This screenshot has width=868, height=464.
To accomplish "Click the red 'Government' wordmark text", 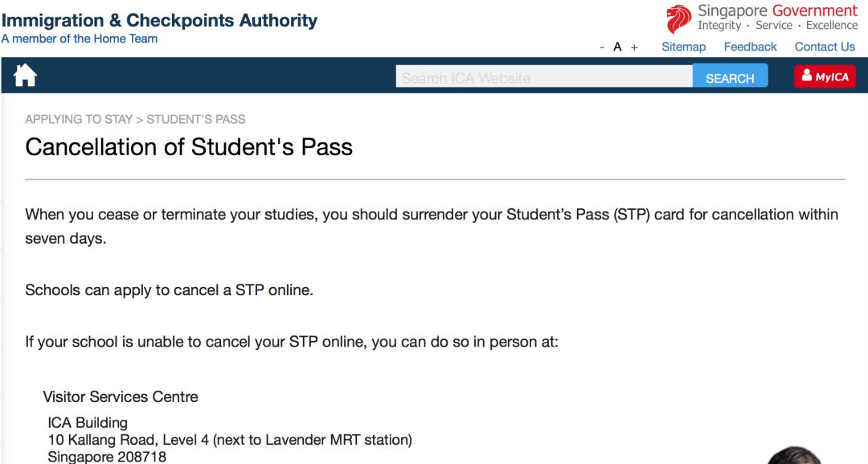I will [x=815, y=10].
